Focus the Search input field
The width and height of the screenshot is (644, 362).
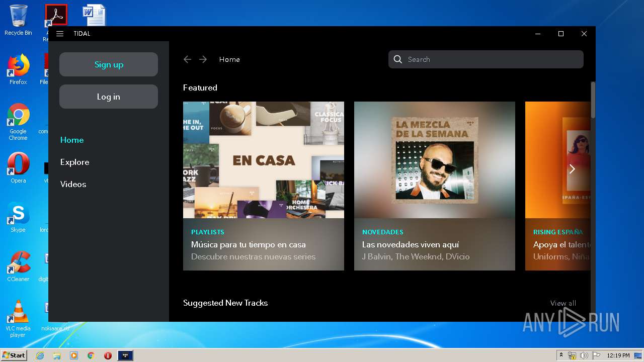pyautogui.click(x=486, y=59)
